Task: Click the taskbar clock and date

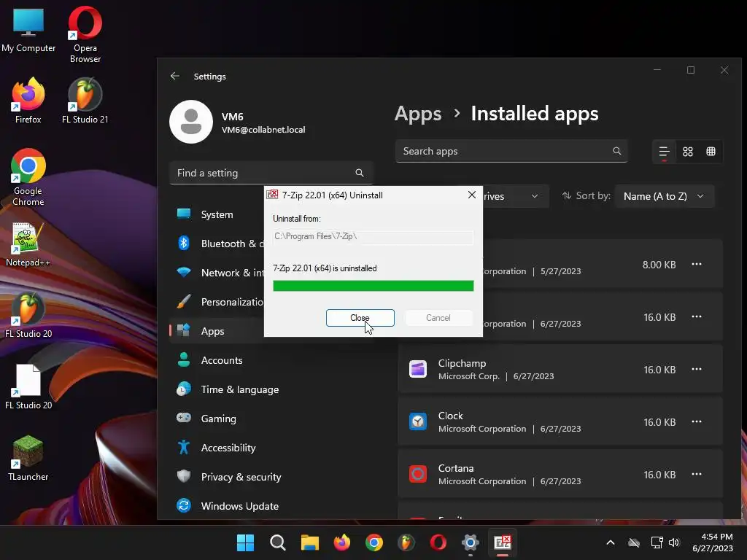Action: click(713, 542)
